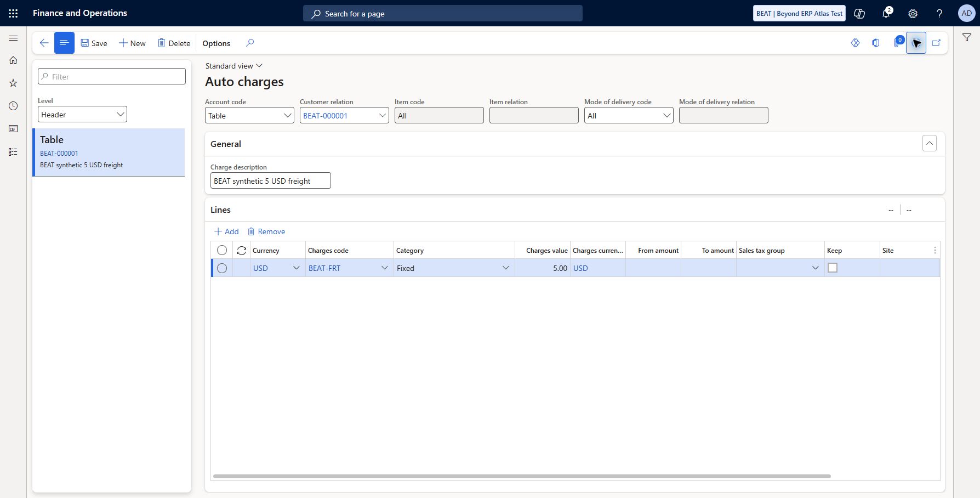The image size is (980, 498).
Task: Expand Standard view selector
Action: click(234, 66)
